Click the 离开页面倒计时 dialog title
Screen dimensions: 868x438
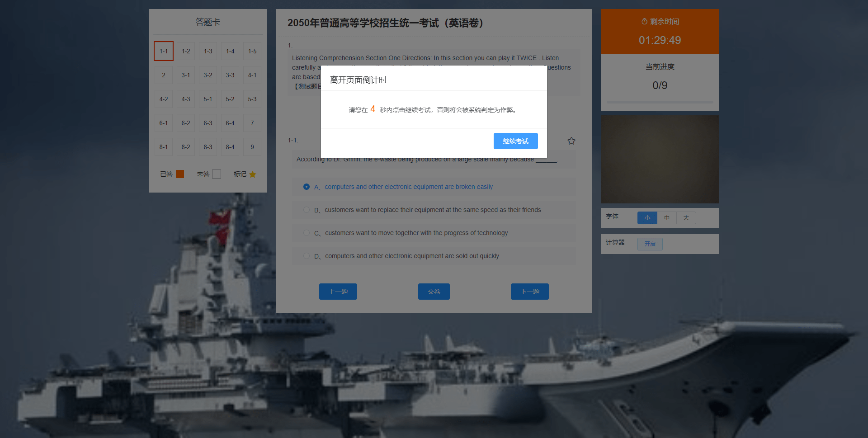point(359,80)
